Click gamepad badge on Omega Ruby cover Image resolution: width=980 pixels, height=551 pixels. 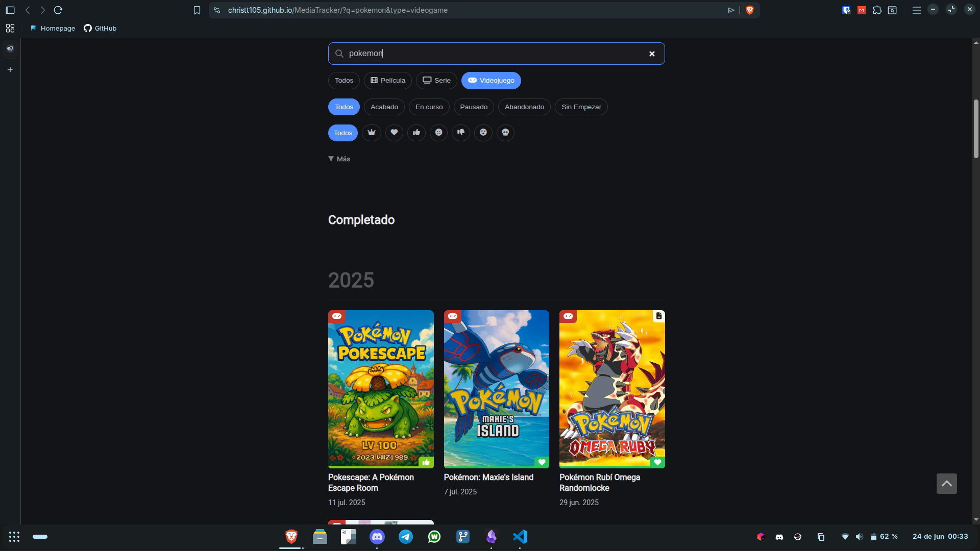coord(568,316)
